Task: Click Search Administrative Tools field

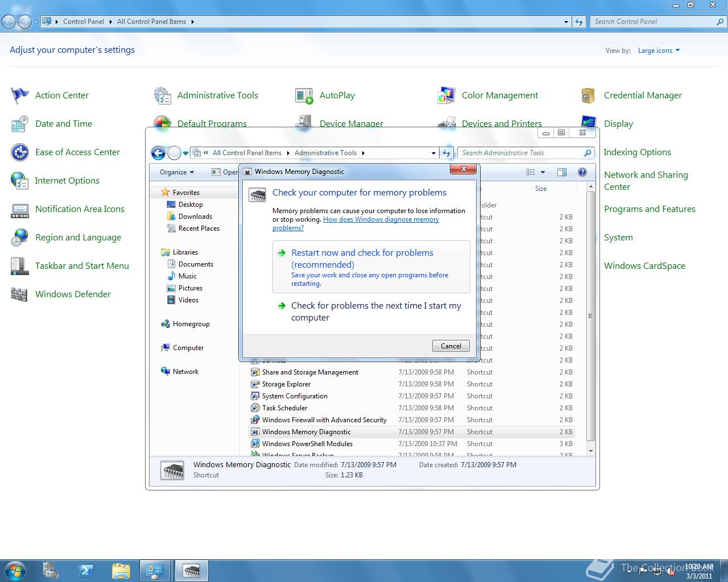Action: coord(526,153)
